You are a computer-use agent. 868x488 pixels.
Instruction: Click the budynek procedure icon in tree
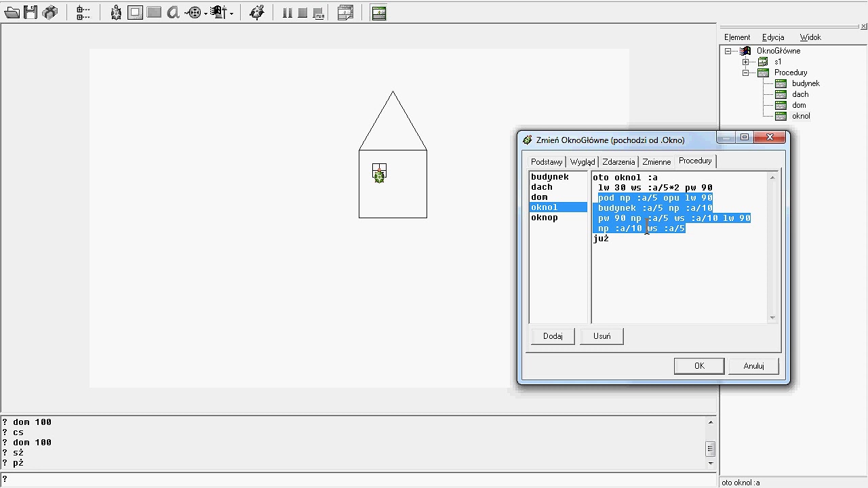(781, 83)
